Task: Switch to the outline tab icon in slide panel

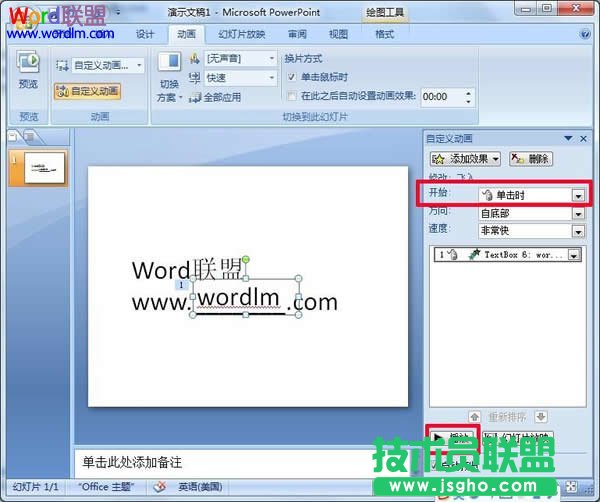Action: pos(30,136)
